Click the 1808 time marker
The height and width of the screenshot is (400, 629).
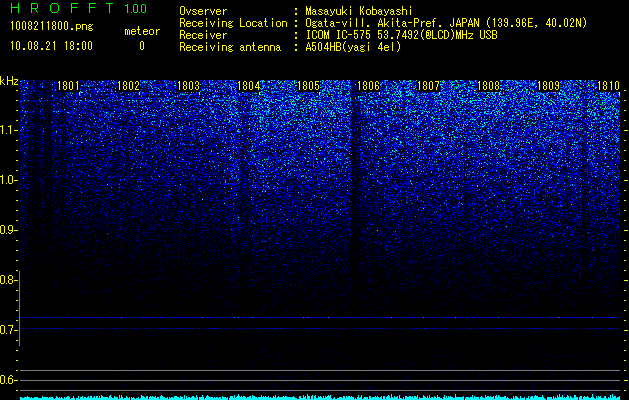pyautogui.click(x=489, y=86)
